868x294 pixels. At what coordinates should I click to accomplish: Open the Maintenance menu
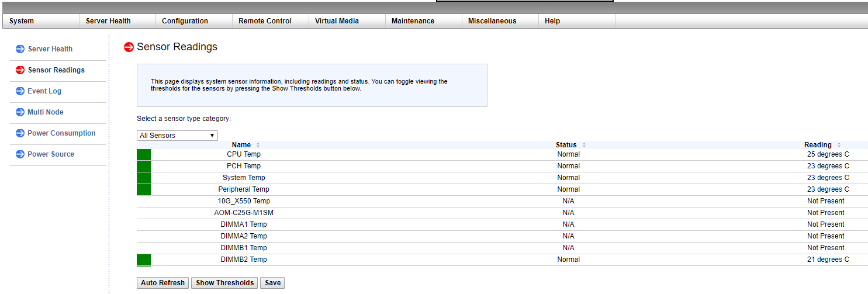pyautogui.click(x=413, y=21)
